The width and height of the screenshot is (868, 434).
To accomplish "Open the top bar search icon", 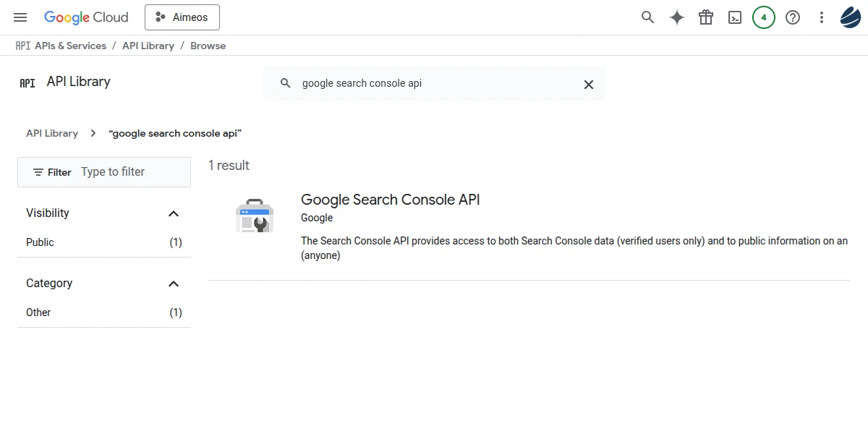I will (648, 17).
